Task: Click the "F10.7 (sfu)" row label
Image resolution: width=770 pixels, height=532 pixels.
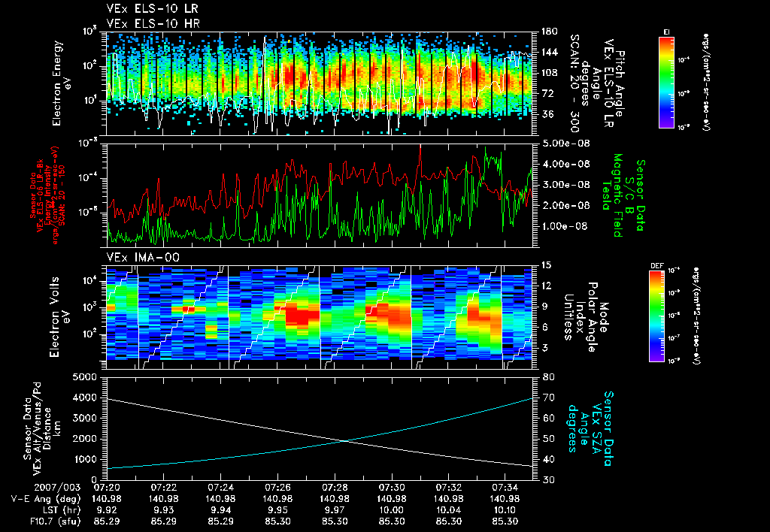Action: (55, 521)
